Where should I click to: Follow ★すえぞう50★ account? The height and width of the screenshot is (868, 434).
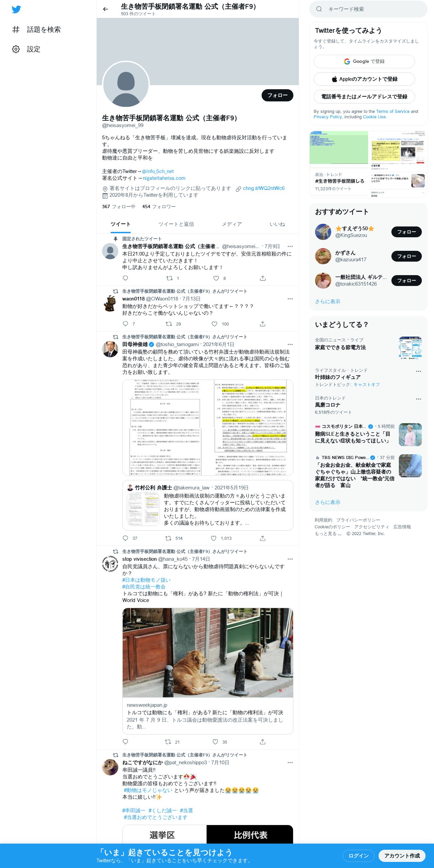(x=406, y=232)
